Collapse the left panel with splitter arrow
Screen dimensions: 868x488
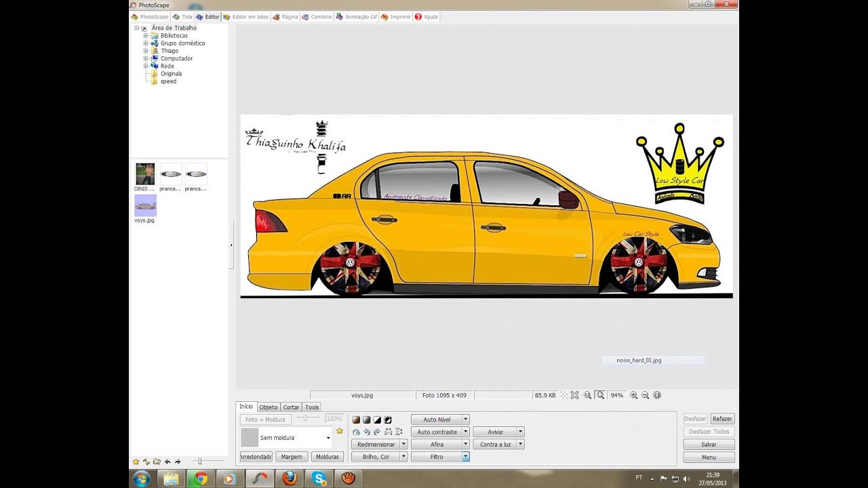click(231, 245)
